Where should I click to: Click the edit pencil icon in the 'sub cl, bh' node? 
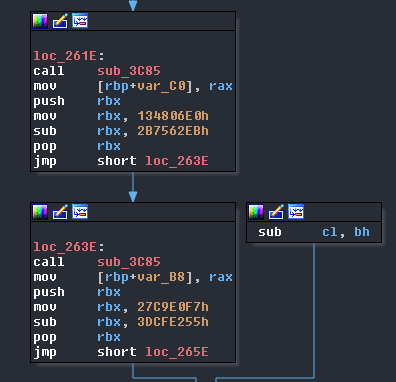coord(276,212)
